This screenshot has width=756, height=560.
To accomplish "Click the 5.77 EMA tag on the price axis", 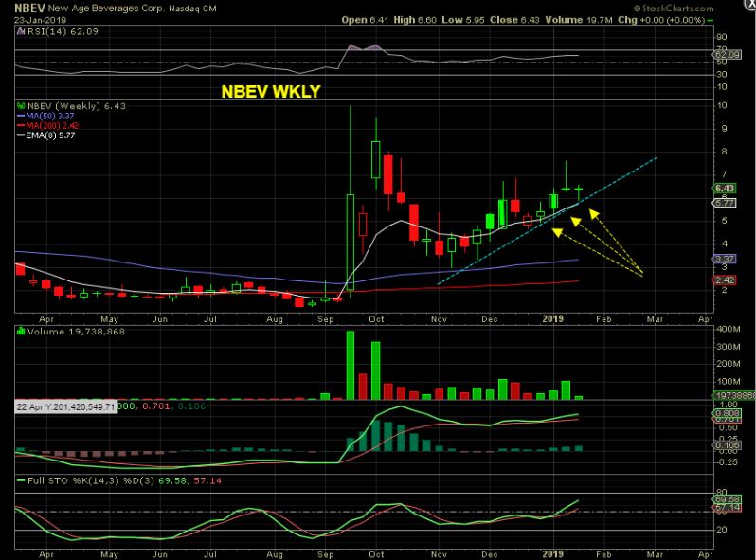I will [x=724, y=203].
